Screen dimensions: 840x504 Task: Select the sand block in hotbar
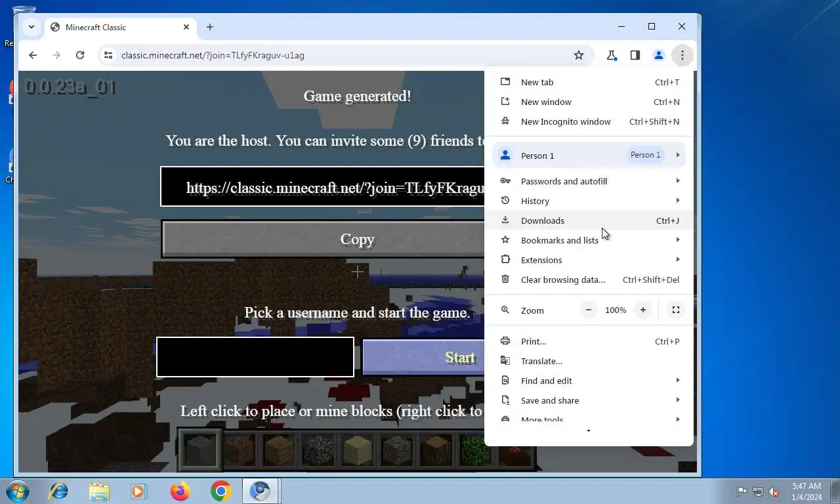358,450
